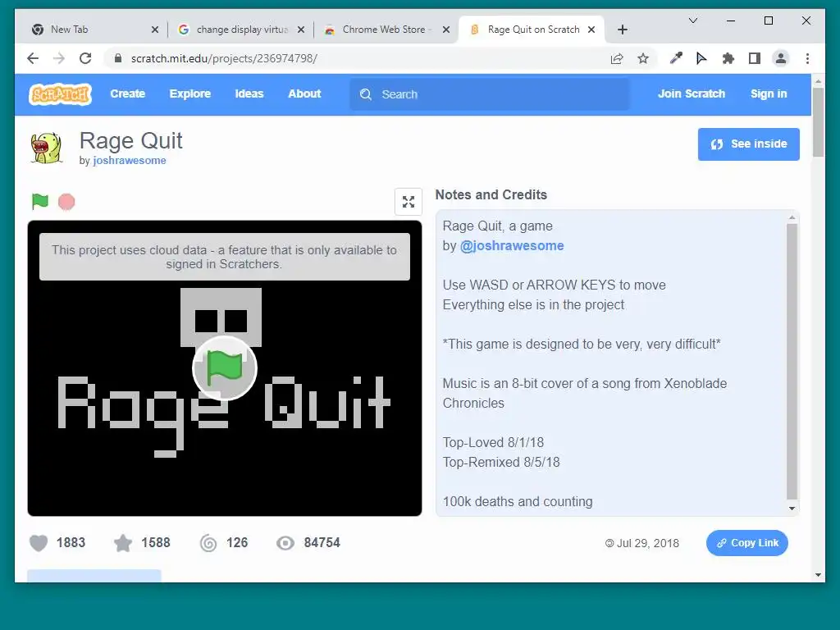Click the Notes and Credits heading
Screen dimensions: 840x630
[491, 194]
